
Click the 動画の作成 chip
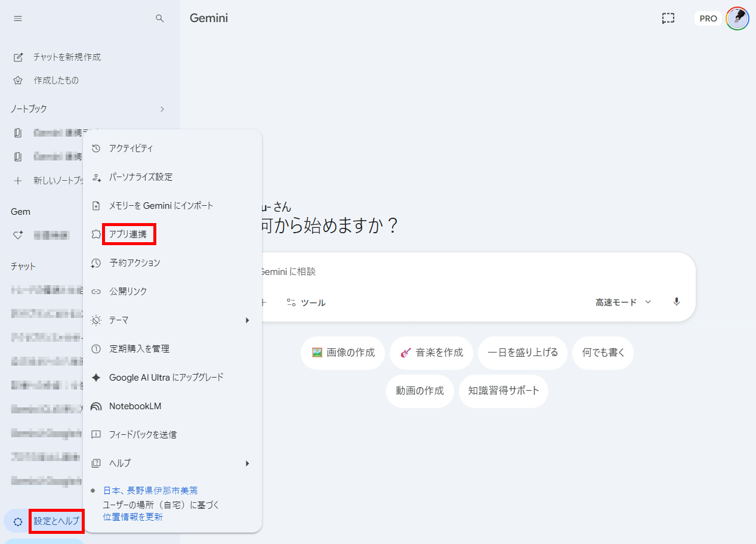420,391
